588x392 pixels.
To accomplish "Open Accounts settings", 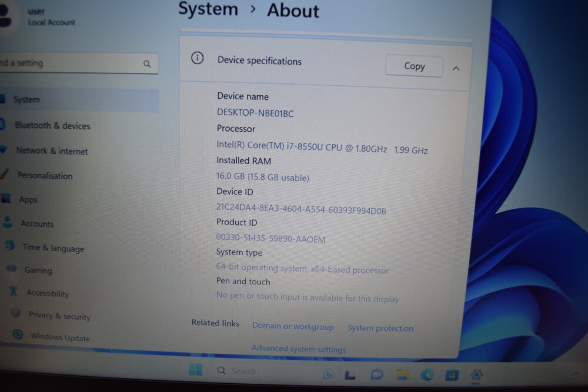I will pos(37,224).
